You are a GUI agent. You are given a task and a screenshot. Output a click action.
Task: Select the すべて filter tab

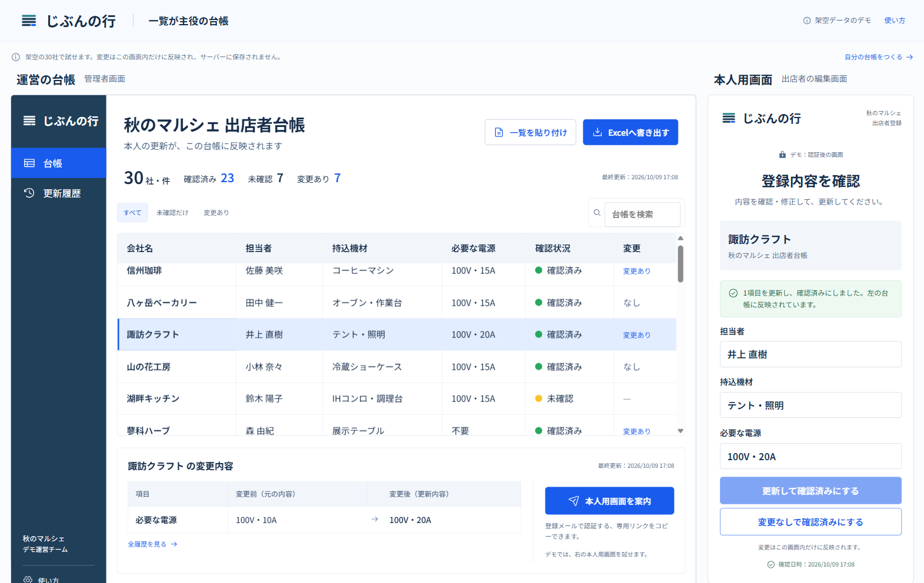[132, 213]
